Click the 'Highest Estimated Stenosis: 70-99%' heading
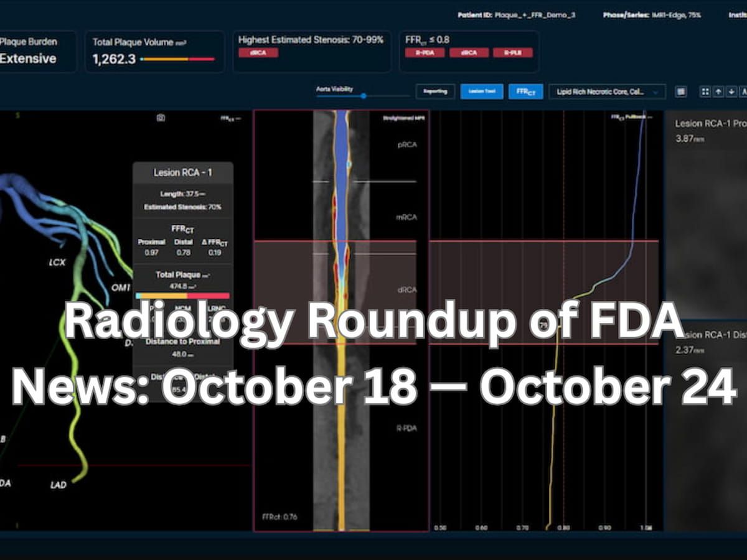This screenshot has height=560, width=747. coord(311,40)
